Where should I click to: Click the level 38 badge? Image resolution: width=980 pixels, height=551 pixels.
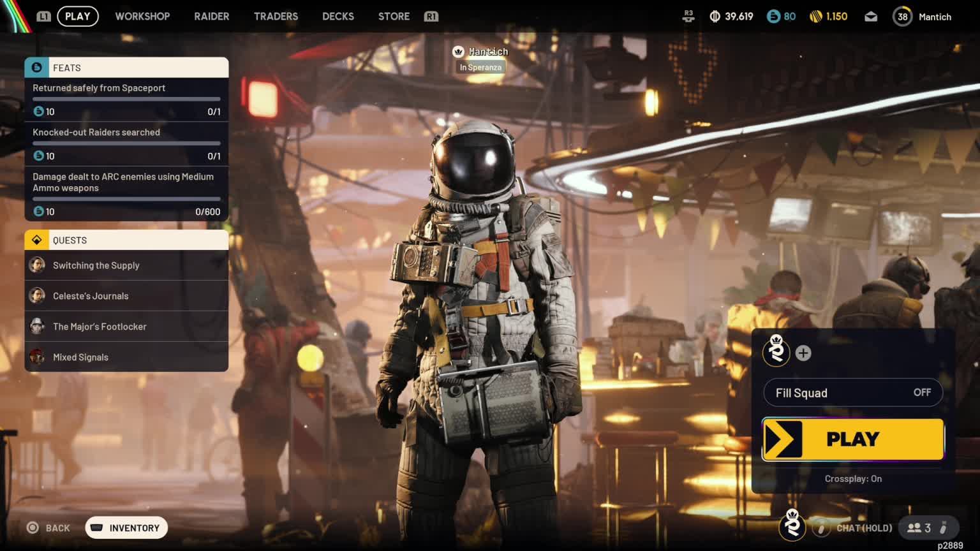click(902, 17)
